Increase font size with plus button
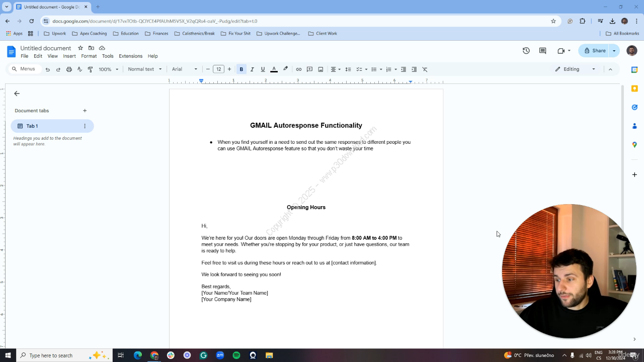 [x=229, y=69]
